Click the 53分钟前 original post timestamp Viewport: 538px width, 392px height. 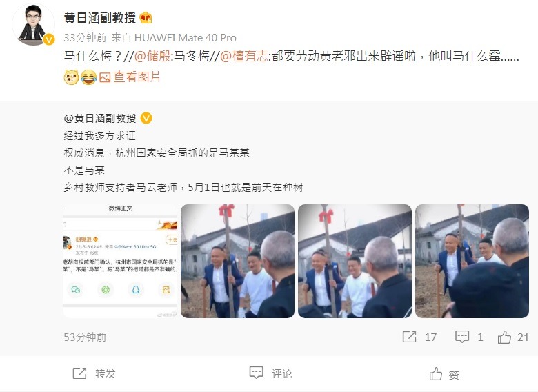[x=85, y=337]
